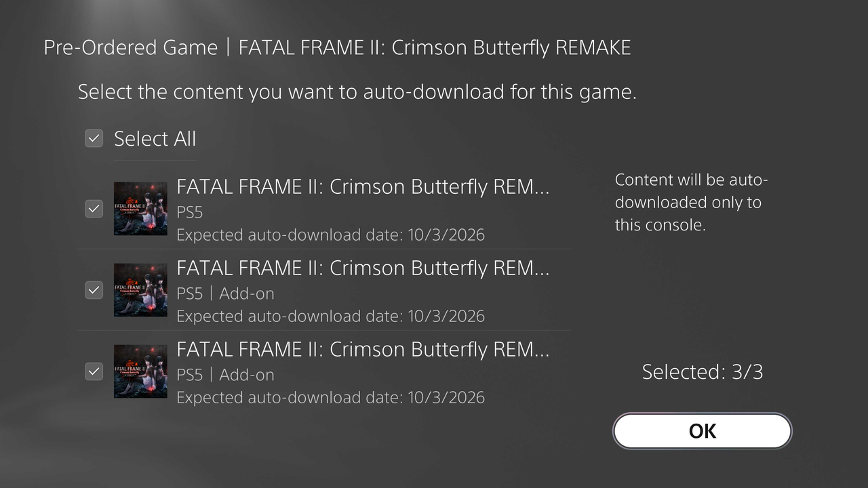Click the first Fatal Frame II cover thumbnail
This screenshot has width=868, height=488.
(x=140, y=209)
